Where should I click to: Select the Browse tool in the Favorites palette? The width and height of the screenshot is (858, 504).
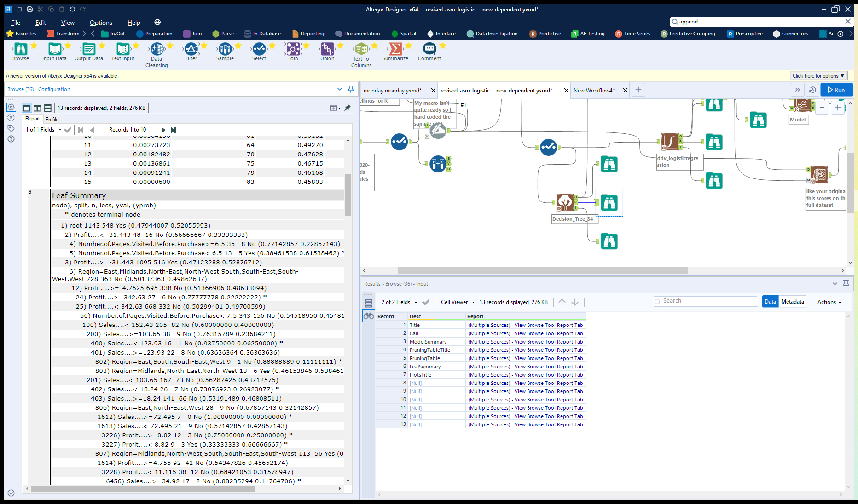[21, 49]
